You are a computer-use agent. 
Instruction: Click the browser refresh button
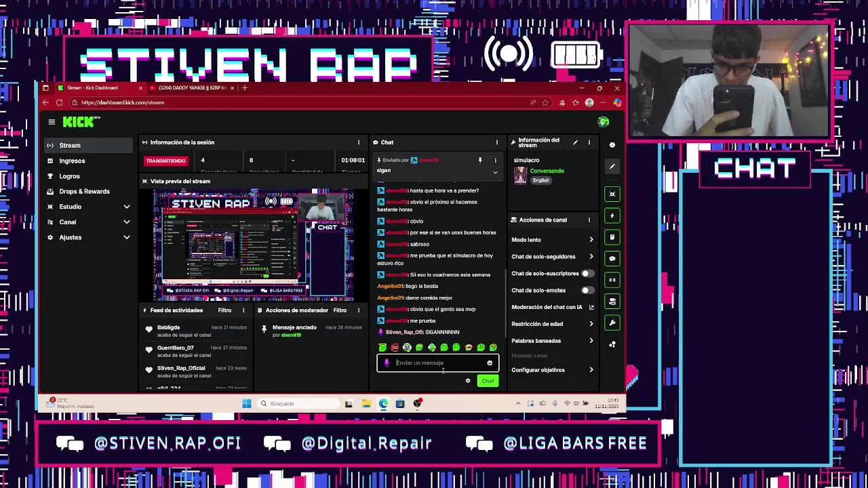tap(59, 102)
